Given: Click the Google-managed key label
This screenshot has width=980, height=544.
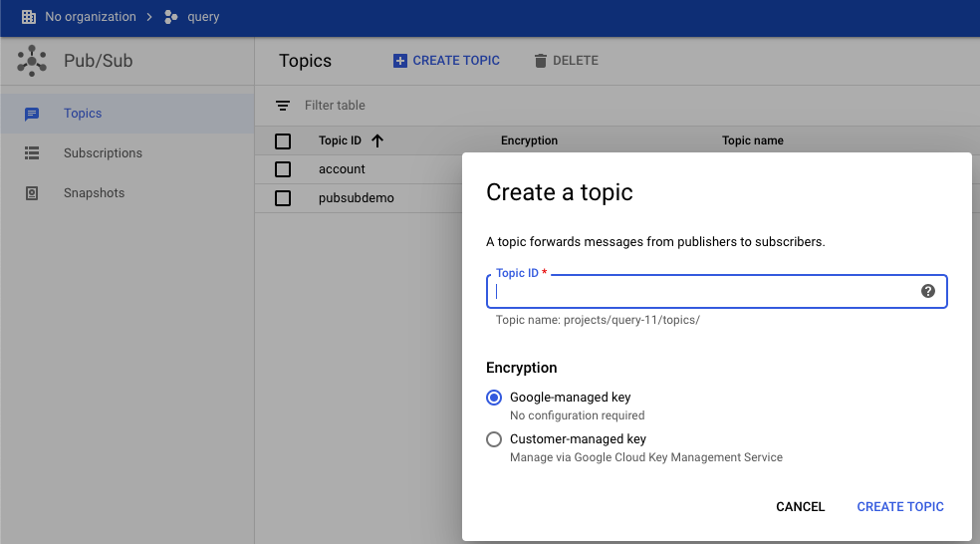Looking at the screenshot, I should tap(570, 398).
